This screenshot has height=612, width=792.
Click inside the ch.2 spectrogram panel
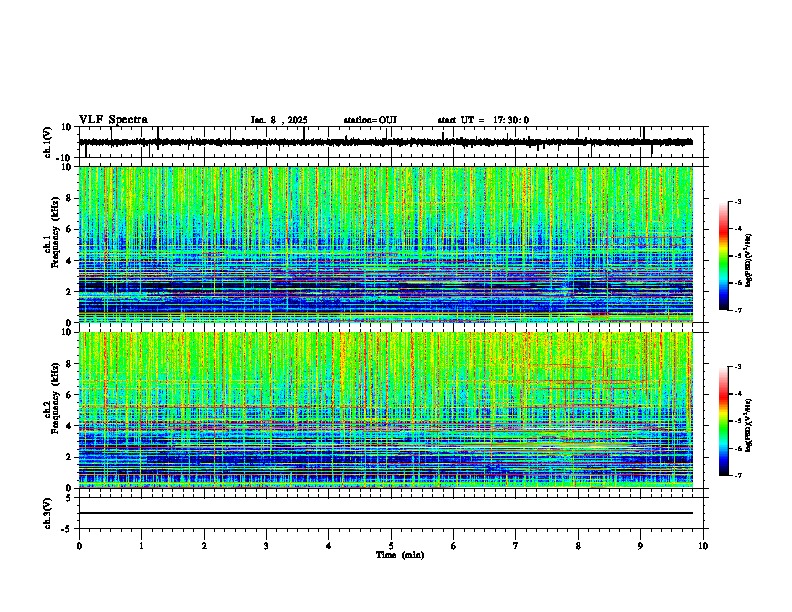pos(386,410)
